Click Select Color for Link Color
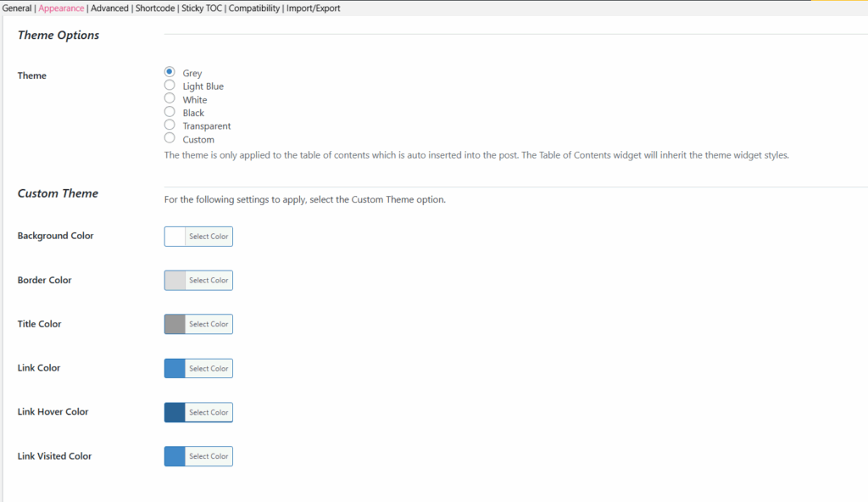Viewport: 868px width, 502px height. 209,369
